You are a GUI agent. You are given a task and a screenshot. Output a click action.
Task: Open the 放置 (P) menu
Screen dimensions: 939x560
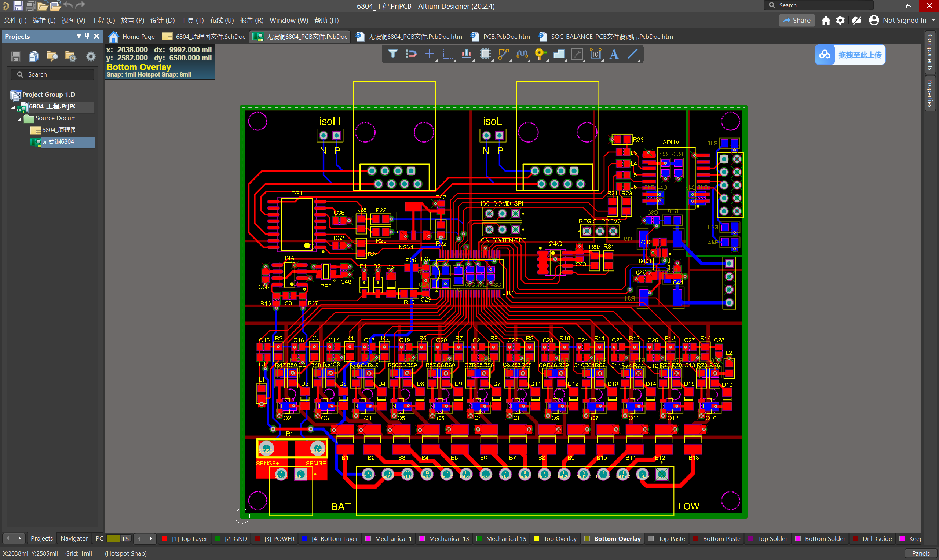[132, 21]
